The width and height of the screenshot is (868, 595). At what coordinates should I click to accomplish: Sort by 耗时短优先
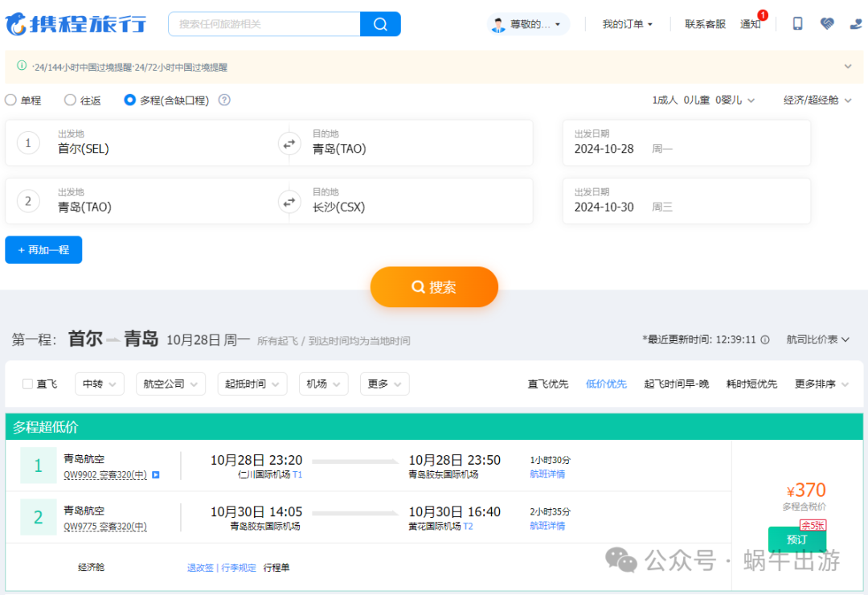[751, 384]
